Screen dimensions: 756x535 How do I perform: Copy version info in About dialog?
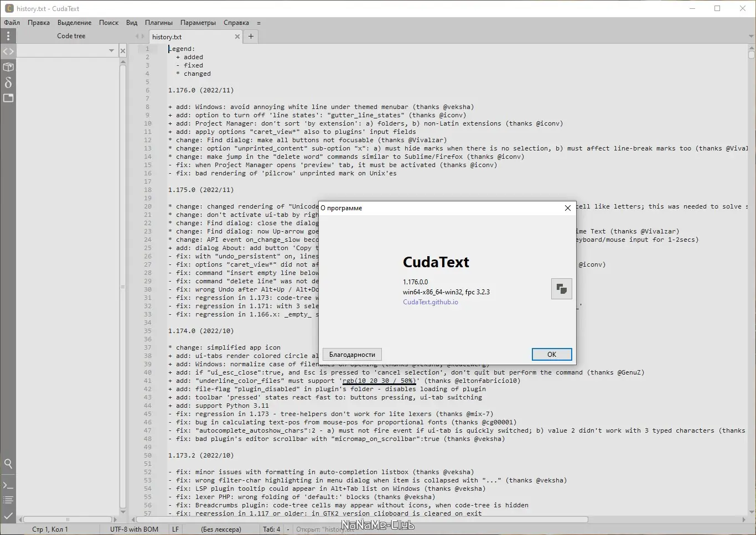tap(561, 289)
